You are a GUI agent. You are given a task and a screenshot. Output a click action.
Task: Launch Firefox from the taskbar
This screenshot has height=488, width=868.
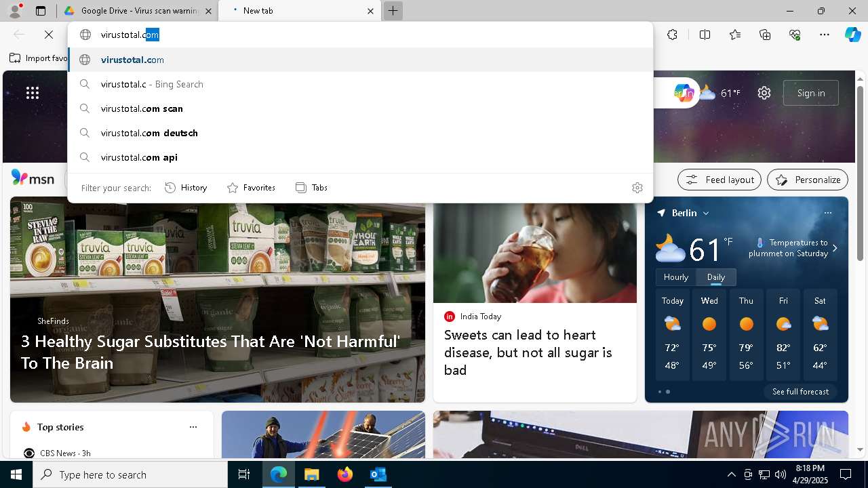[x=345, y=474]
